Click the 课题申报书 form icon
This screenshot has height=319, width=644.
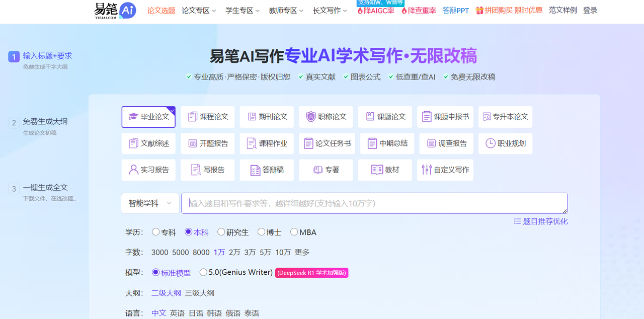(427, 117)
